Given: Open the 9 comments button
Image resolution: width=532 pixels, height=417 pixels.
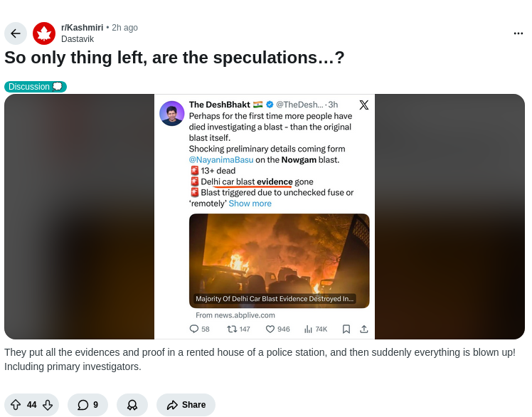Looking at the screenshot, I should click(87, 405).
